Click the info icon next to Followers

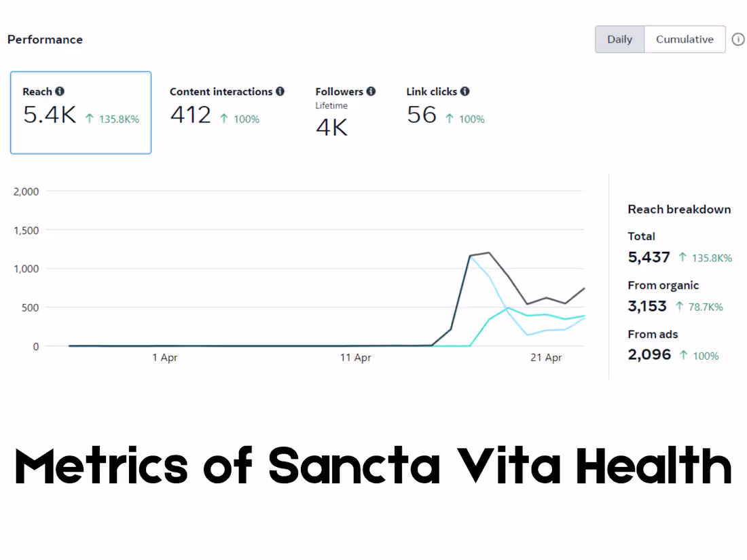click(371, 92)
